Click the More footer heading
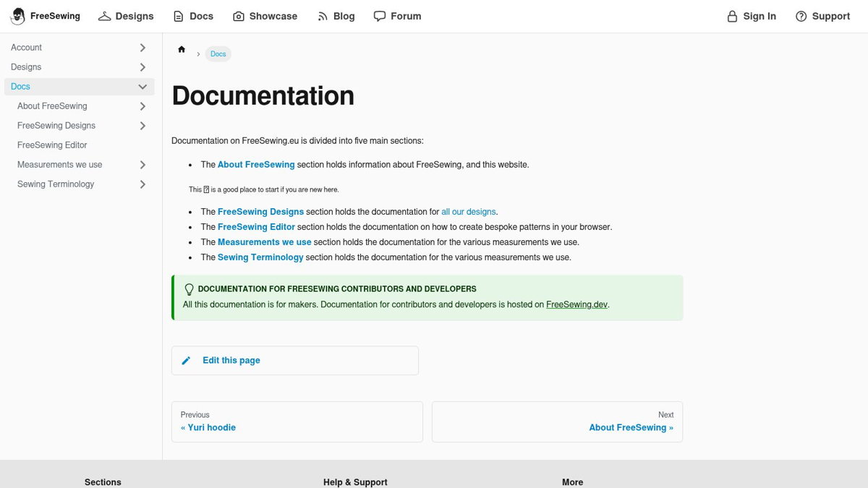This screenshot has height=488, width=868. pyautogui.click(x=572, y=482)
